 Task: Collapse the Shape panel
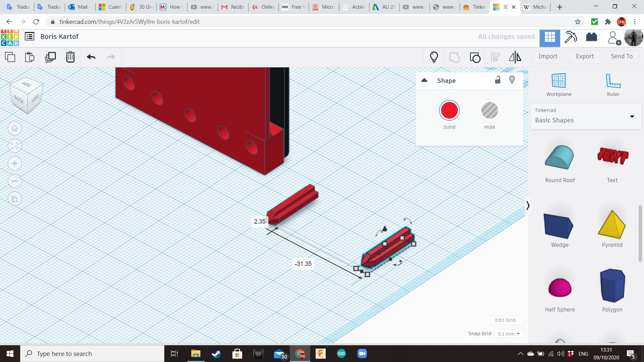pos(424,80)
